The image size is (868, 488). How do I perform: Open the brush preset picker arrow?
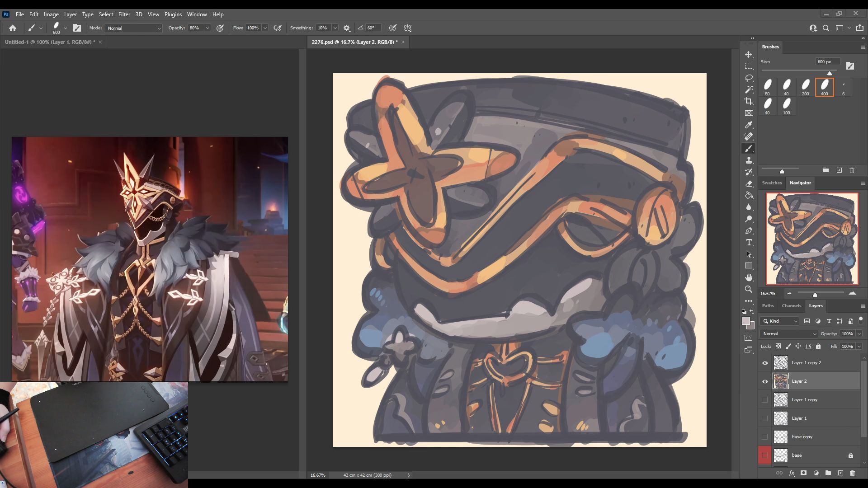pos(66,28)
